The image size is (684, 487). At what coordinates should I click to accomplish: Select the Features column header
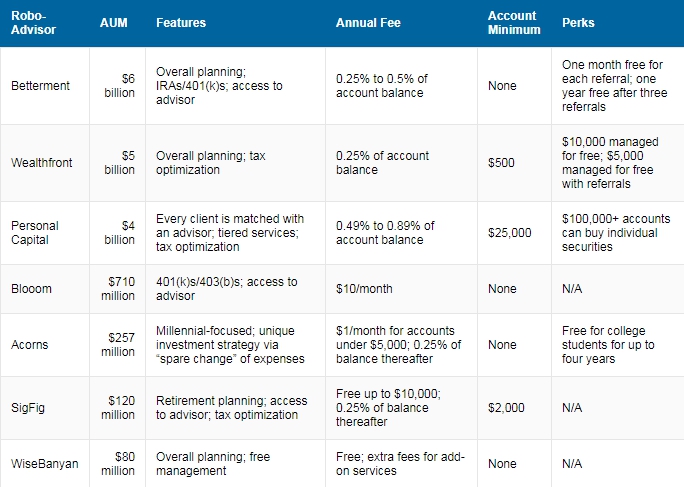coord(181,22)
